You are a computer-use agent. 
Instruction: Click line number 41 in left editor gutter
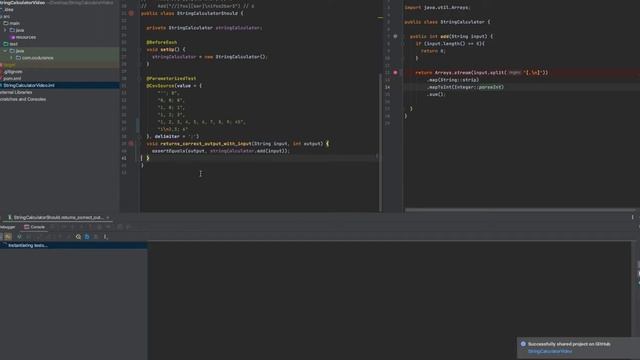pos(124,158)
